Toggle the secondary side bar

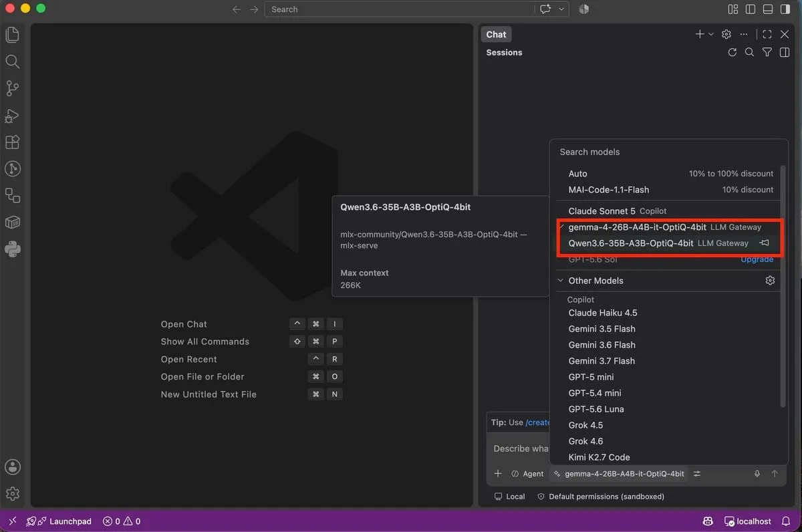click(x=785, y=9)
